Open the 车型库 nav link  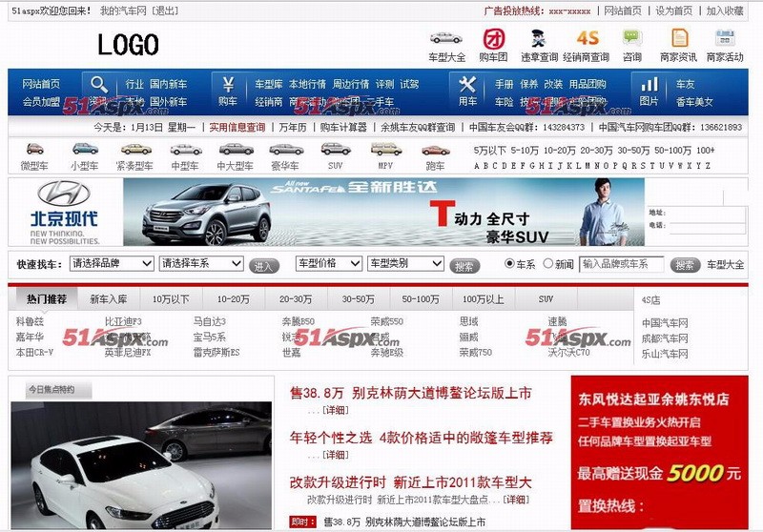point(269,84)
